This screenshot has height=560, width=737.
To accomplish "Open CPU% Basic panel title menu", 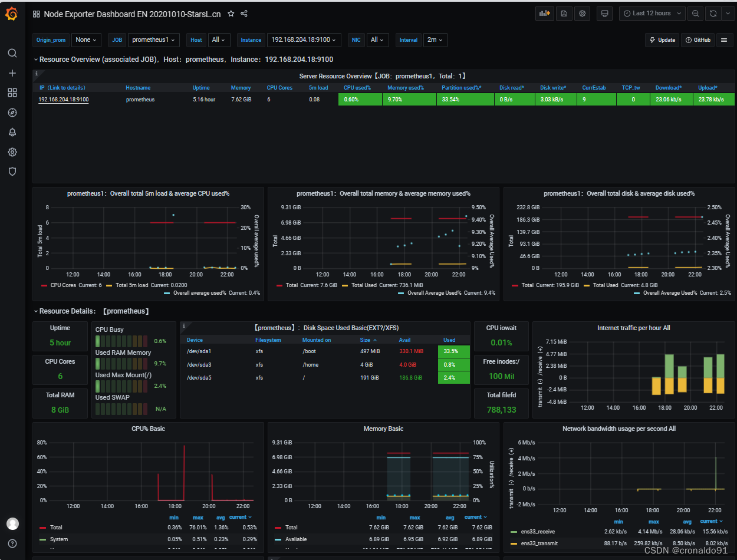I will click(x=148, y=429).
